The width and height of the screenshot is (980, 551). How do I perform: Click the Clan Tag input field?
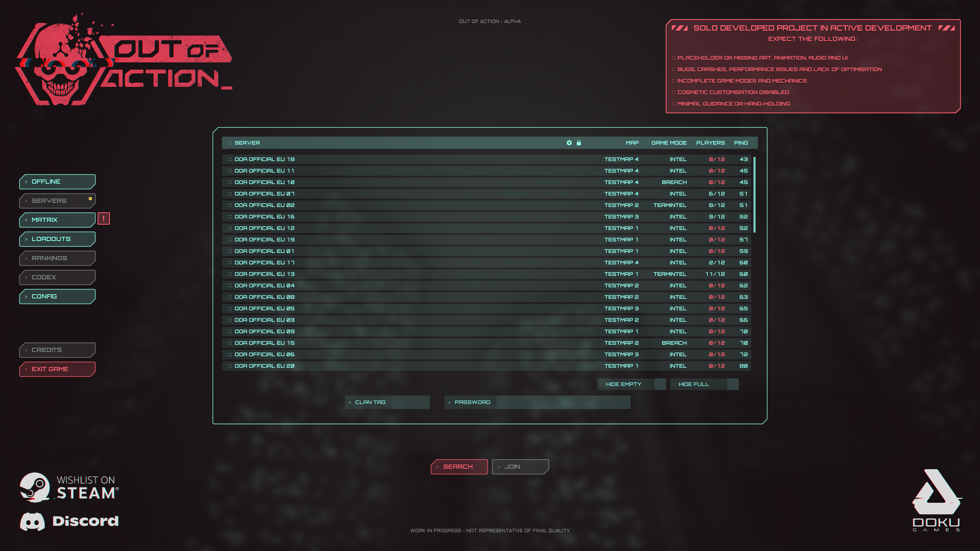click(410, 403)
